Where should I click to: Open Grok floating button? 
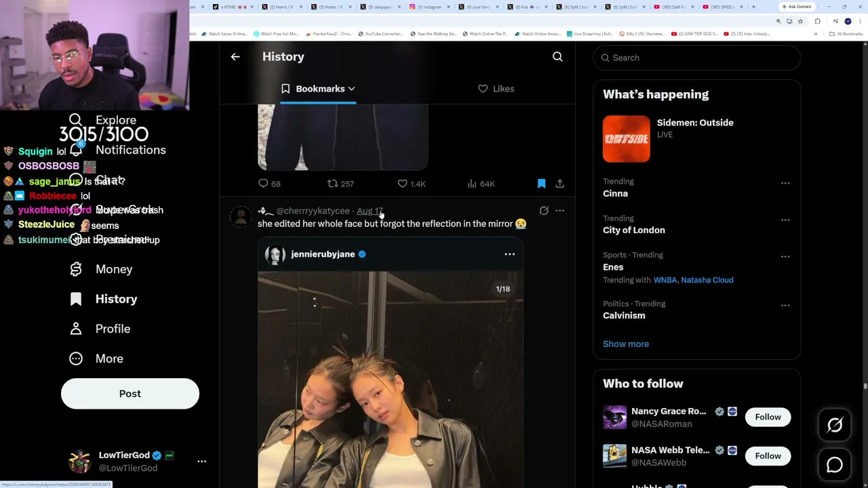pos(835,425)
